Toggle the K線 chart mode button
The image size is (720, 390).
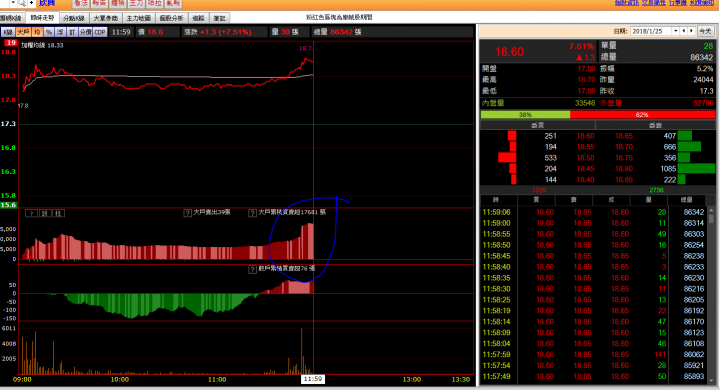8,32
